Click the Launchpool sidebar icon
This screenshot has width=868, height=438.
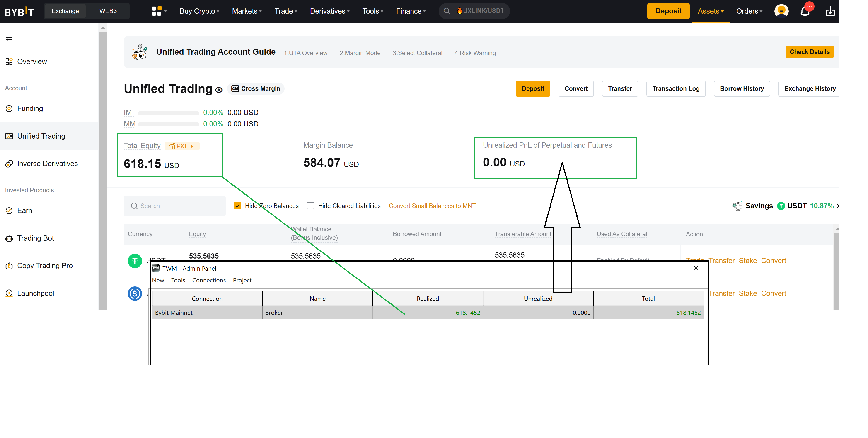pos(9,293)
